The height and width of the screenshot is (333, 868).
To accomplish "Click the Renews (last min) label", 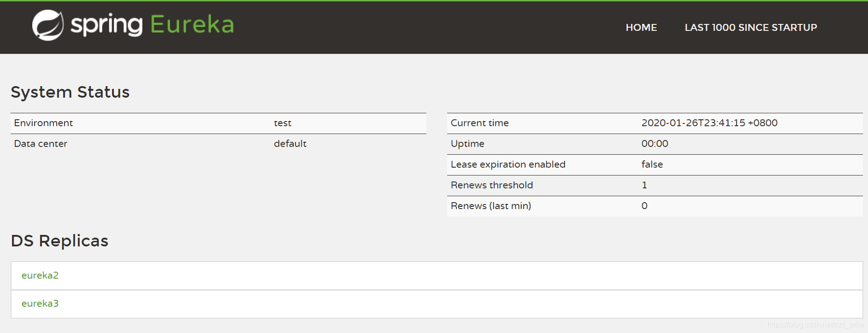I will tap(490, 206).
